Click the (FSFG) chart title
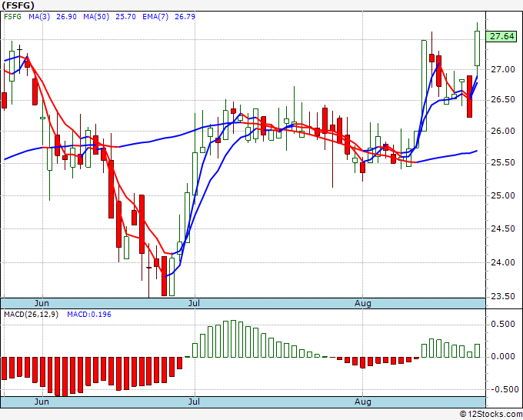 [18, 5]
